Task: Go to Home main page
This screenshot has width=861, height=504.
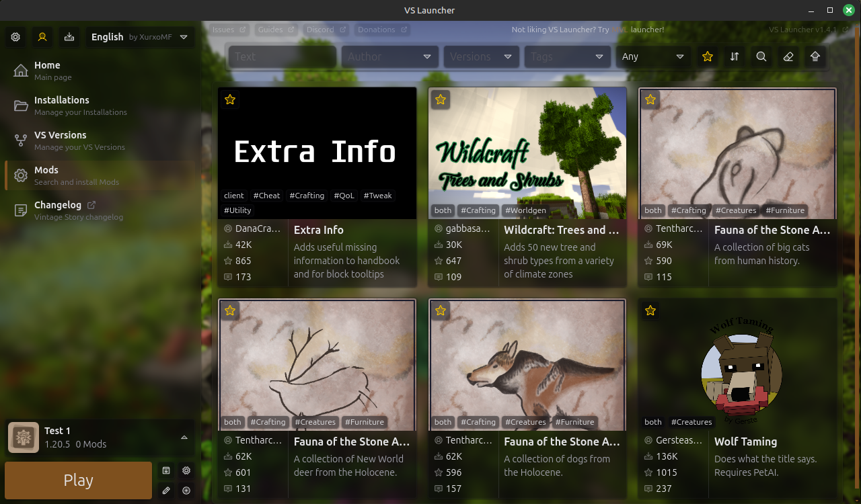Action: click(100, 70)
